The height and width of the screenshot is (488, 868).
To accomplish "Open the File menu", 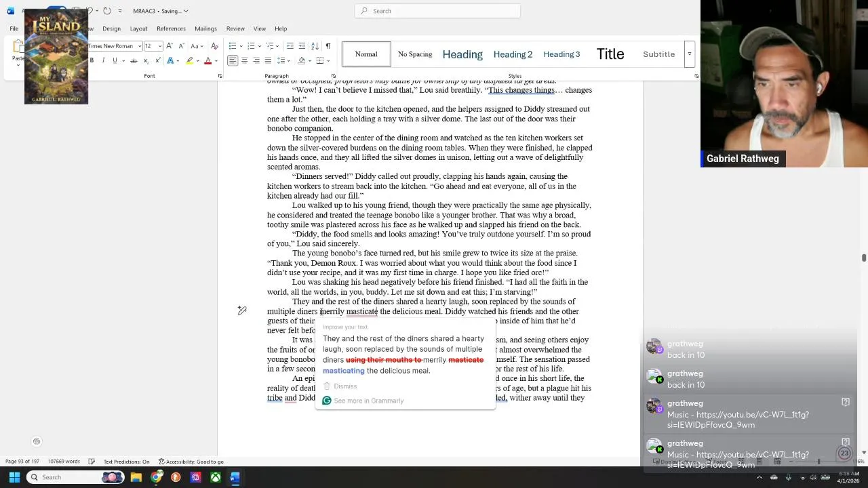I will pos(14,28).
